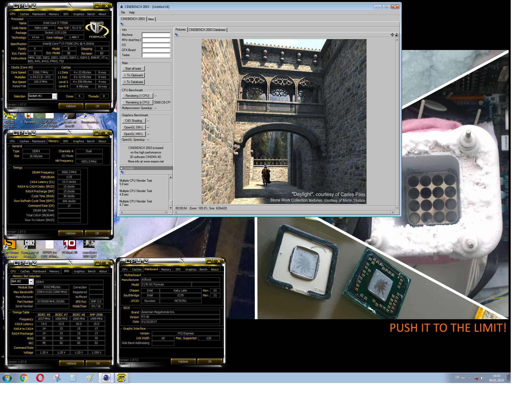Screen dimensions: 532x399
Task: Run the Rendering (1 CPU) benchmark
Action: (137, 96)
